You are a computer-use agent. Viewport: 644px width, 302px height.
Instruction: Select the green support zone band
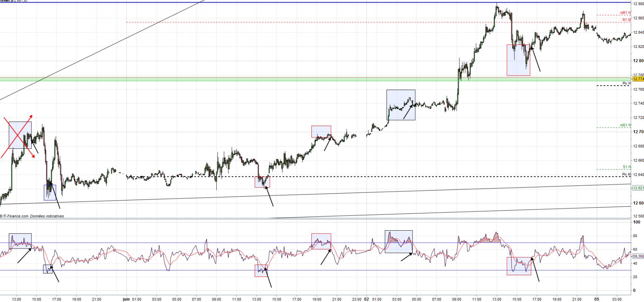[x=316, y=79]
